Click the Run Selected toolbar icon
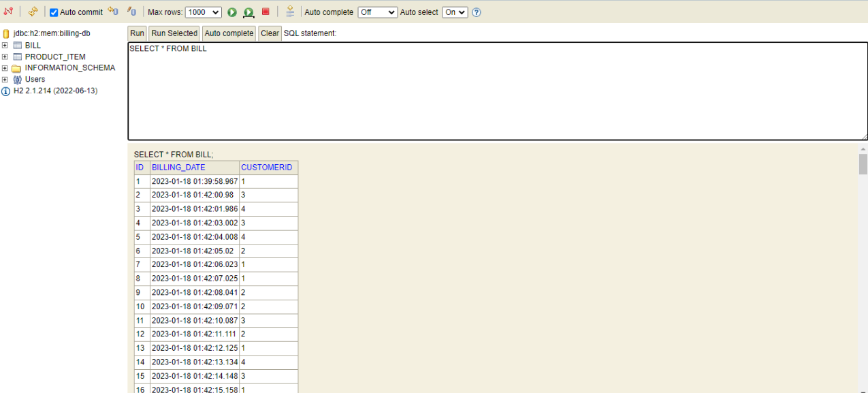Screen dimensions: 868x393 coord(248,12)
